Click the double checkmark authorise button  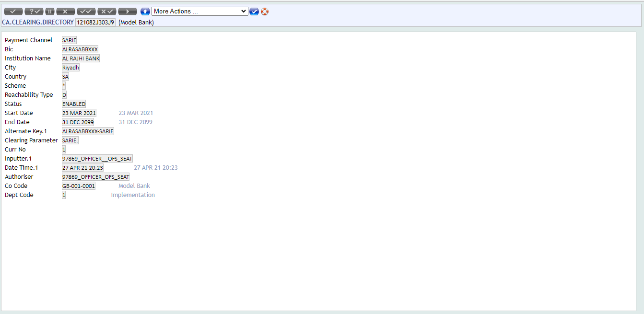(x=86, y=12)
